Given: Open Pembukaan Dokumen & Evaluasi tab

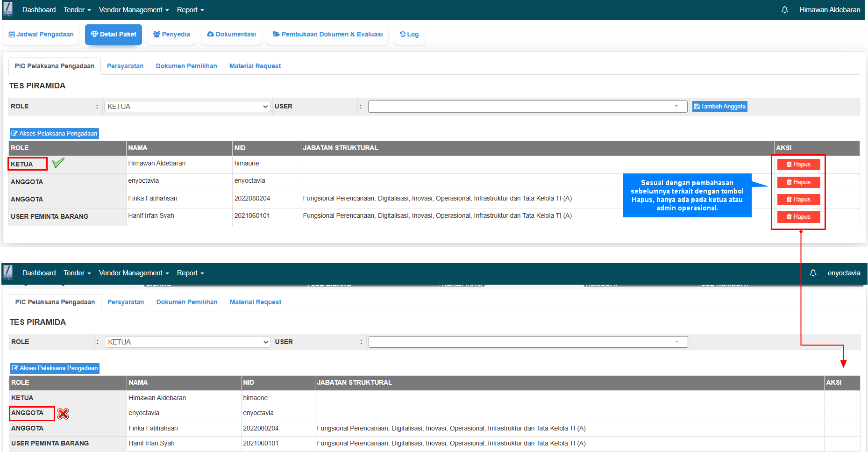Looking at the screenshot, I should 327,35.
